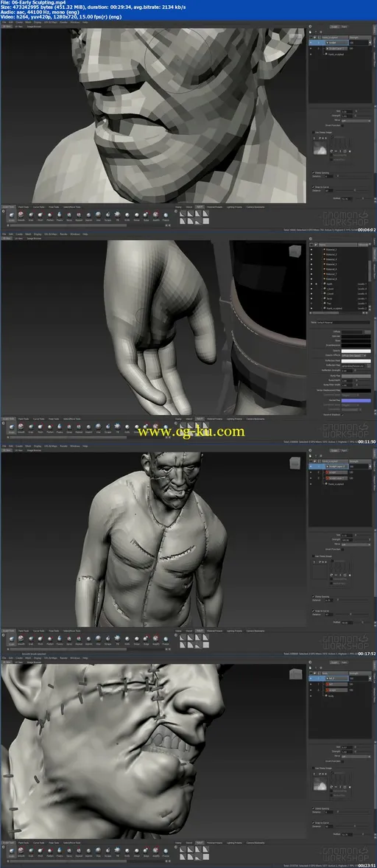The image size is (377, 868).
Task: Activate Wax tool in stitched jaw frame
Action: [99, 853]
